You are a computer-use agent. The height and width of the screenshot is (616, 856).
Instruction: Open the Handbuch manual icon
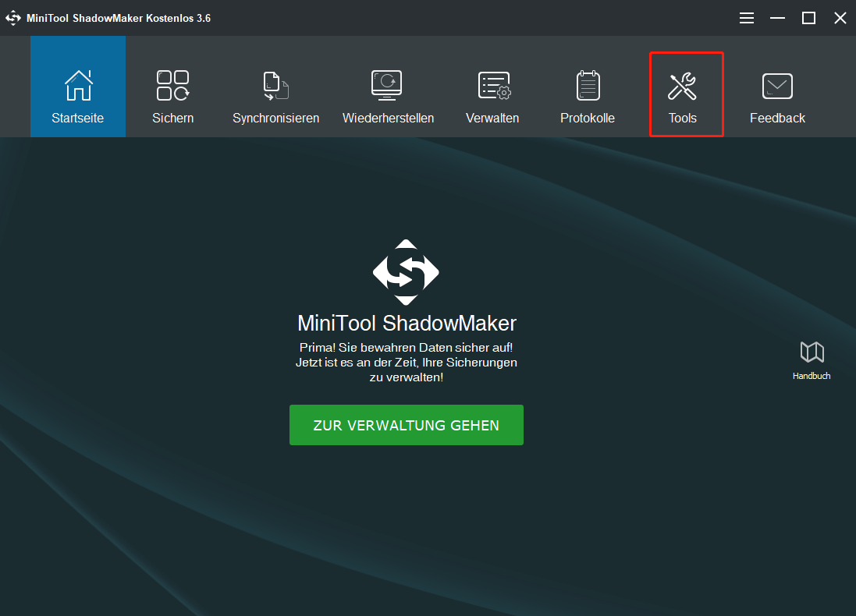tap(812, 361)
